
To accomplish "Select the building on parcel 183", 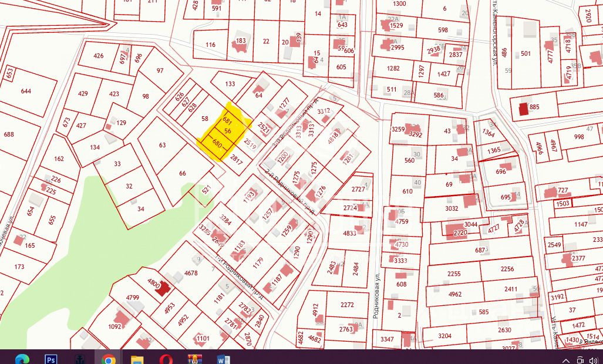I will click(x=240, y=45).
